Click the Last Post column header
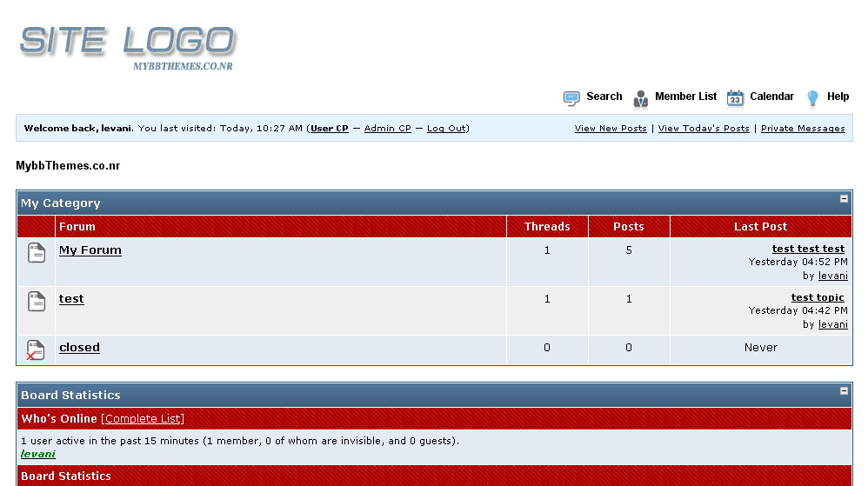 pos(761,226)
